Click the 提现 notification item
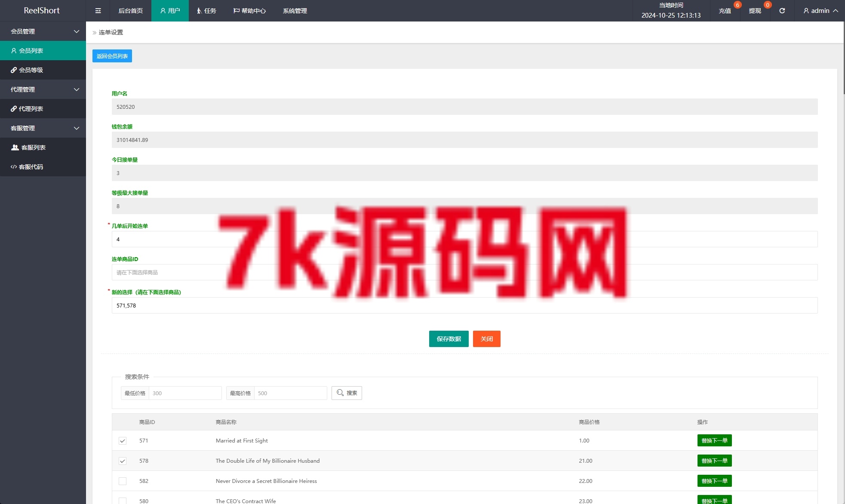 [x=755, y=11]
